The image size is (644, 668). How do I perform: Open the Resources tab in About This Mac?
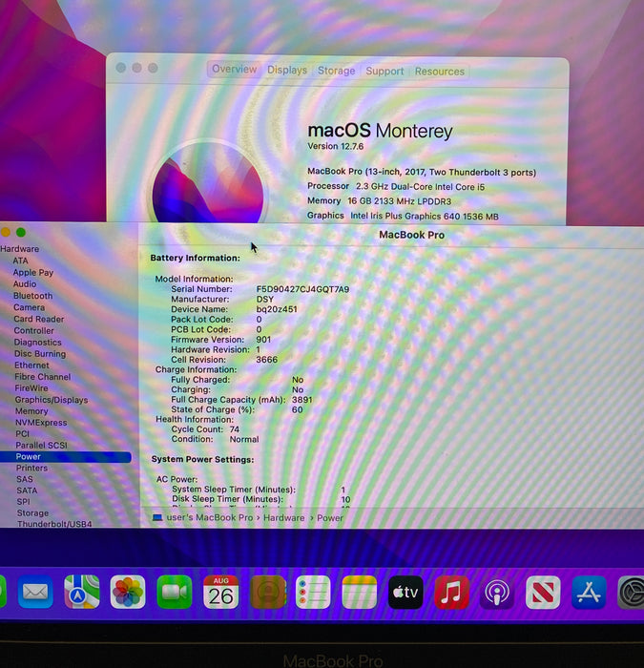tap(440, 72)
